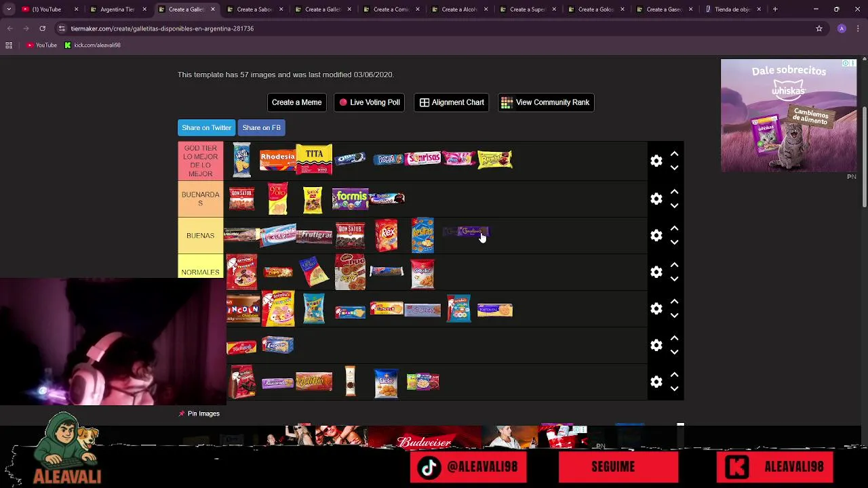868x488 pixels.
Task: Open the Alignment Chart
Action: coord(451,102)
